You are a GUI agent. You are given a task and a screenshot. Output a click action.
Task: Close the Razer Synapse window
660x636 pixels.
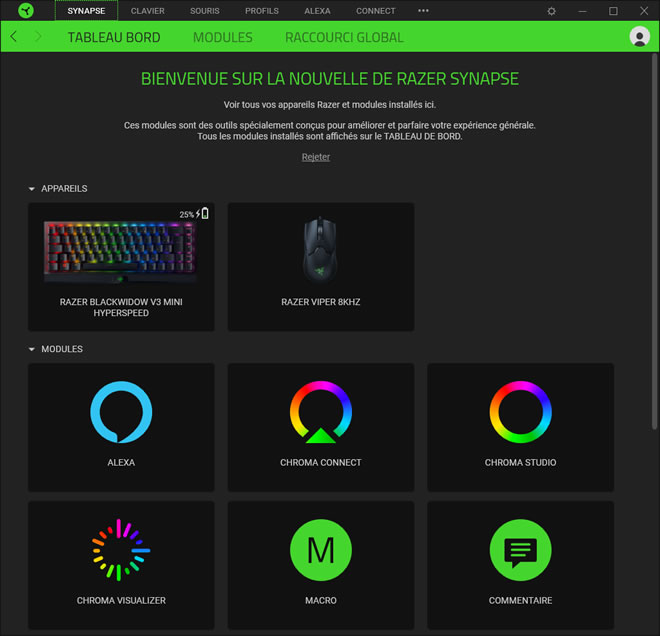tap(644, 11)
